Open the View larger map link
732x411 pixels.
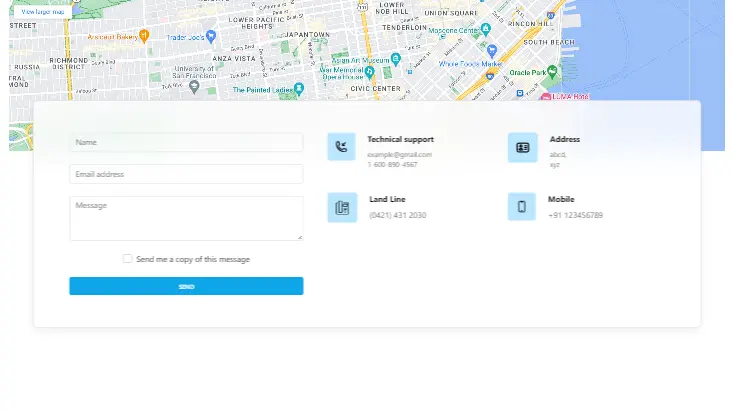pos(42,12)
